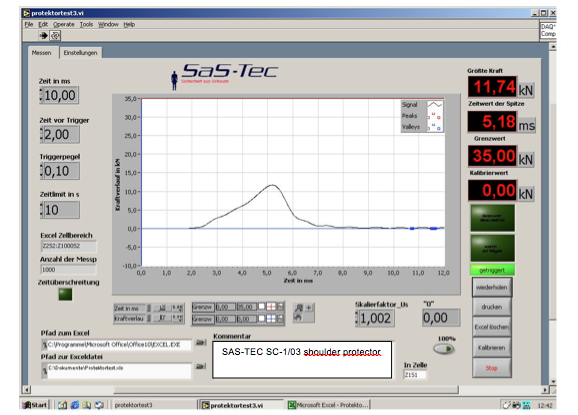Toggle checkbox in second Grenzw cursor row

point(261,318)
